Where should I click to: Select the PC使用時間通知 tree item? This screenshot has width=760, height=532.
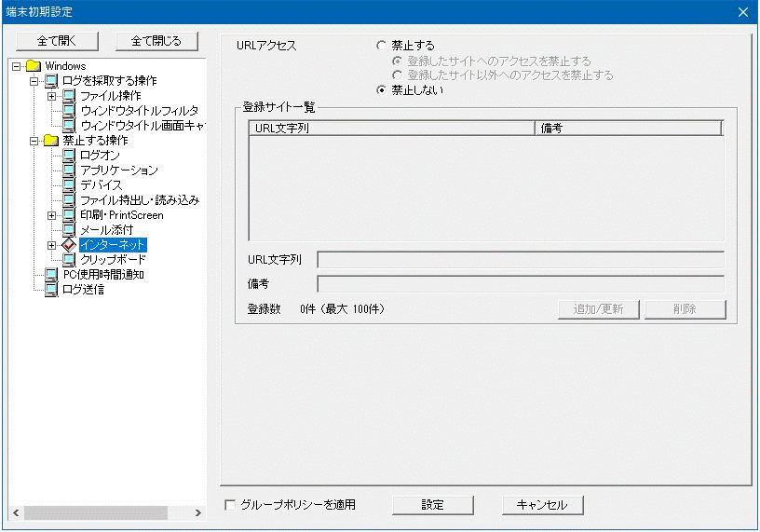[103, 275]
